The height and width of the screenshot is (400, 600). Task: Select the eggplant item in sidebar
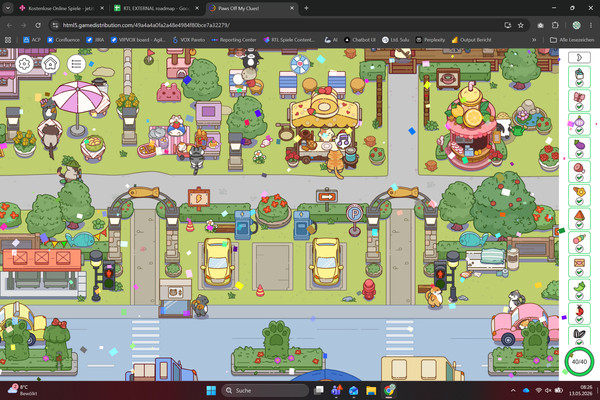pyautogui.click(x=579, y=148)
